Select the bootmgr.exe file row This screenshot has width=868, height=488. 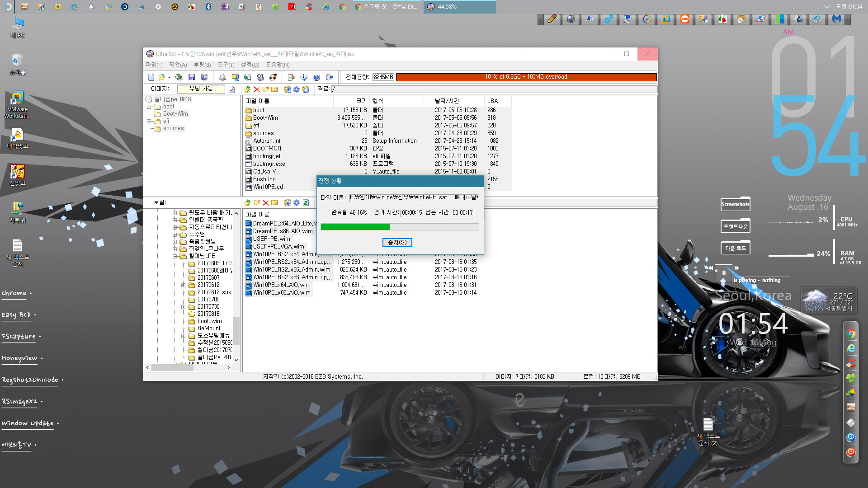click(378, 164)
